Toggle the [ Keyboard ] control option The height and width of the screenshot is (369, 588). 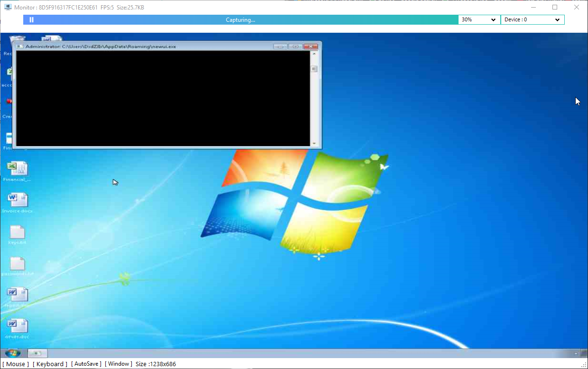pos(50,364)
